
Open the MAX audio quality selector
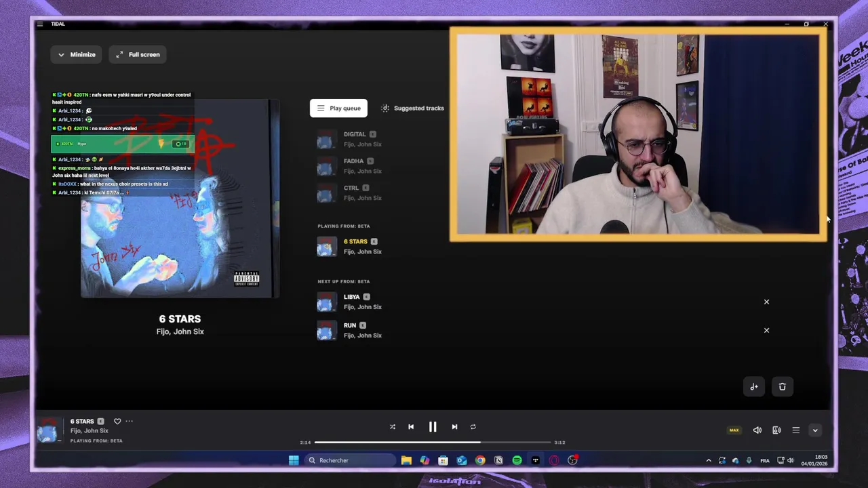click(734, 430)
